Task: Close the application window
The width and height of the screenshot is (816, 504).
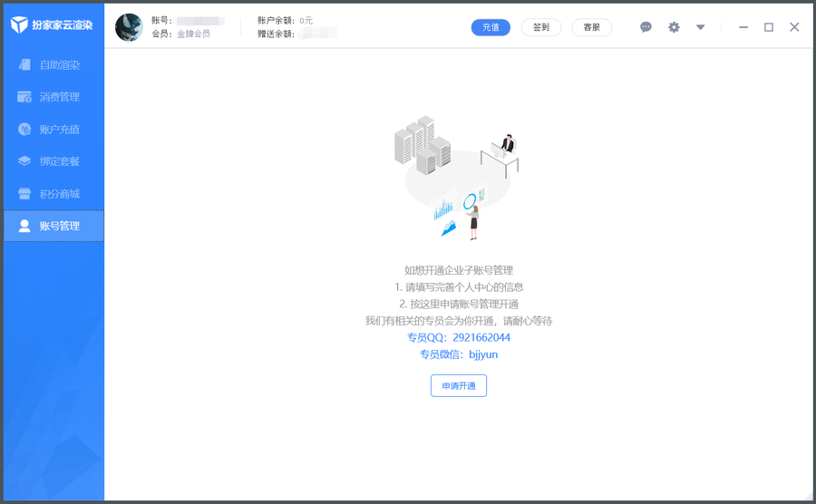Action: (794, 27)
